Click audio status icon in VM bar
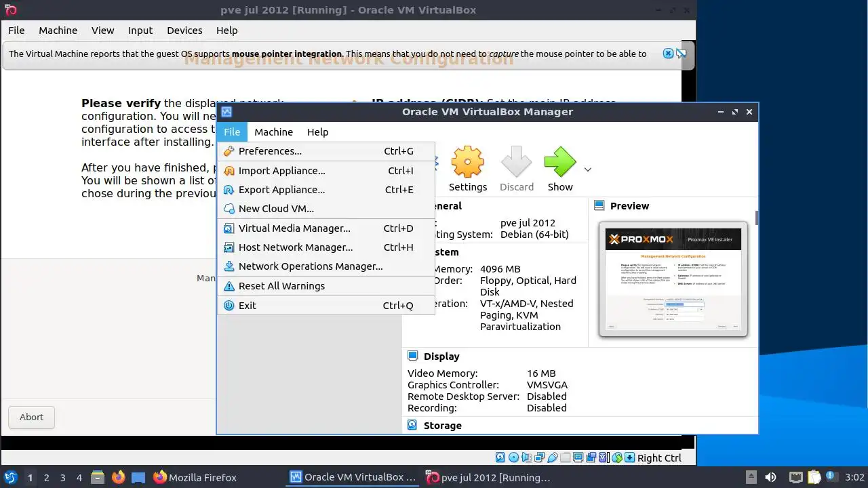The width and height of the screenshot is (868, 488). [x=526, y=457]
